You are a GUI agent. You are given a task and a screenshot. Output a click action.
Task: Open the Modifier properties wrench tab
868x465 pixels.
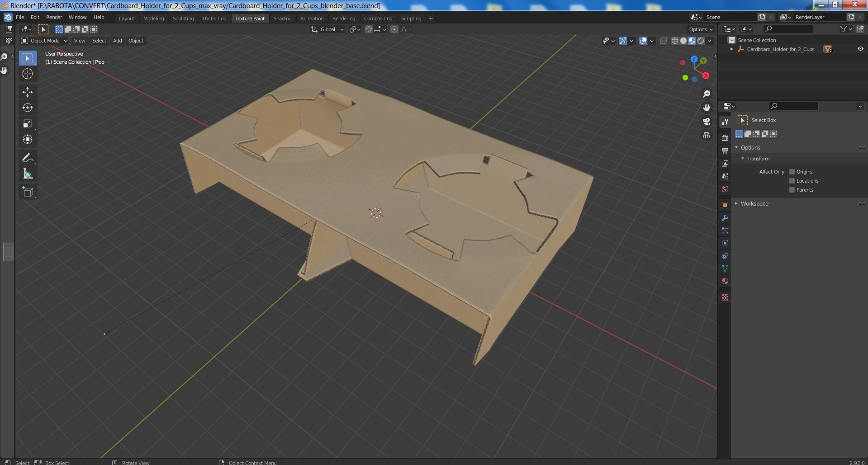tap(725, 218)
